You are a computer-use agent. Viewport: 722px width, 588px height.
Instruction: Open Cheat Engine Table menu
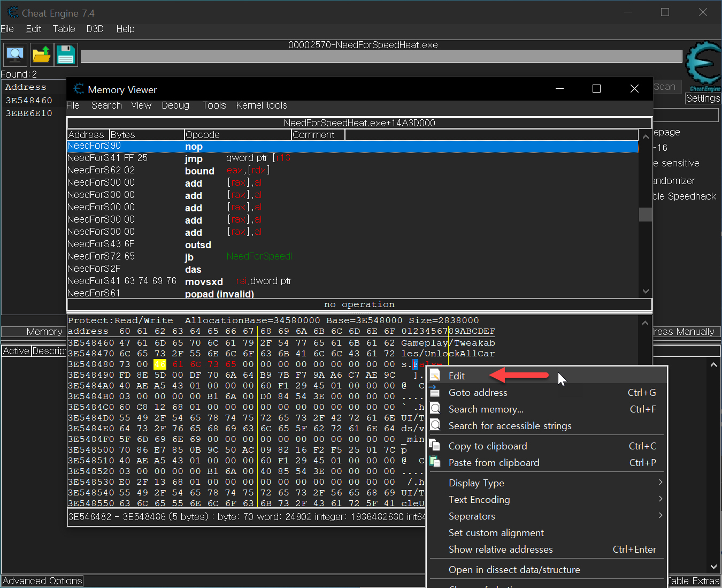point(64,29)
